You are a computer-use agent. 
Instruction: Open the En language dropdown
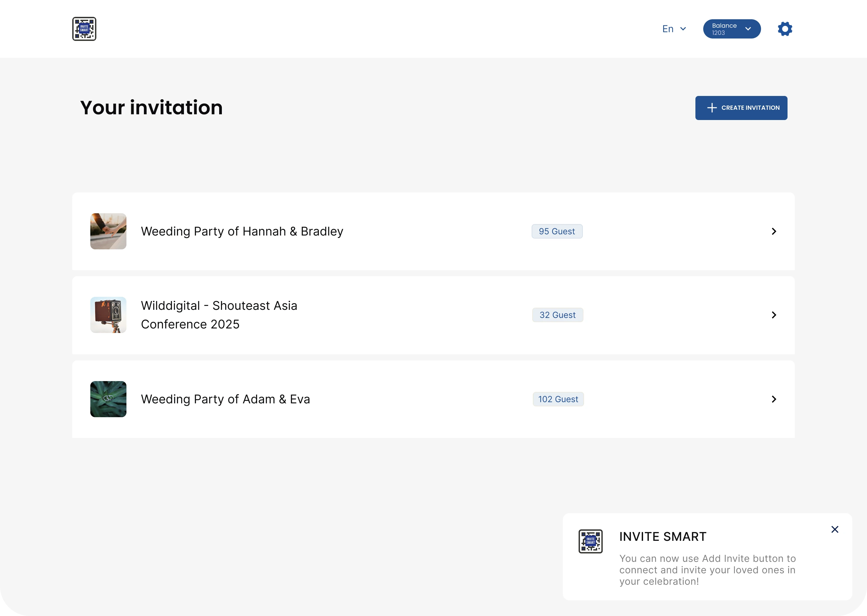point(674,29)
